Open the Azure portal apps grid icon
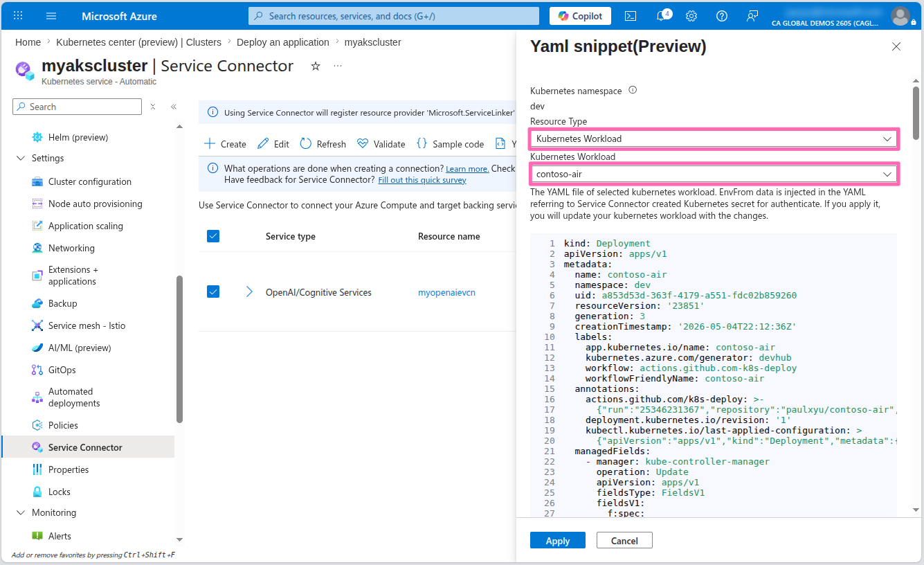 point(18,16)
